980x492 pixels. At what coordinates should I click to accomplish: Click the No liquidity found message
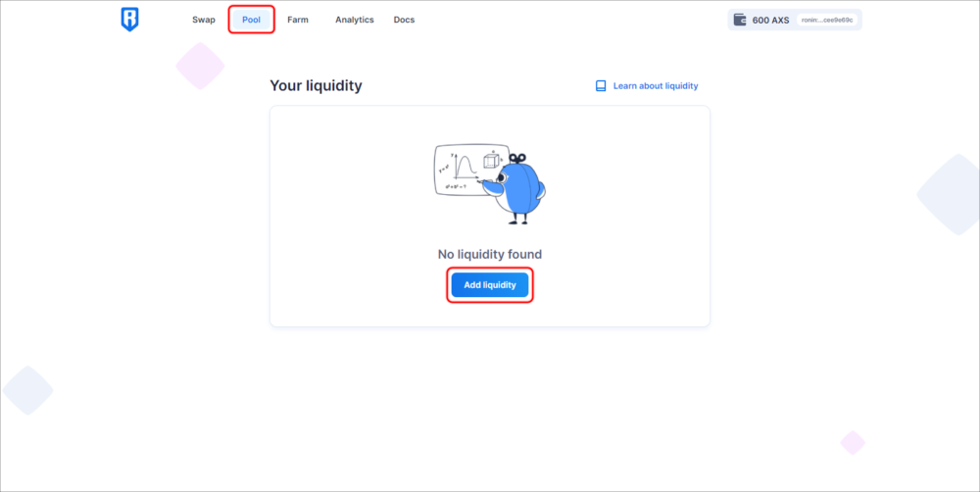click(490, 255)
